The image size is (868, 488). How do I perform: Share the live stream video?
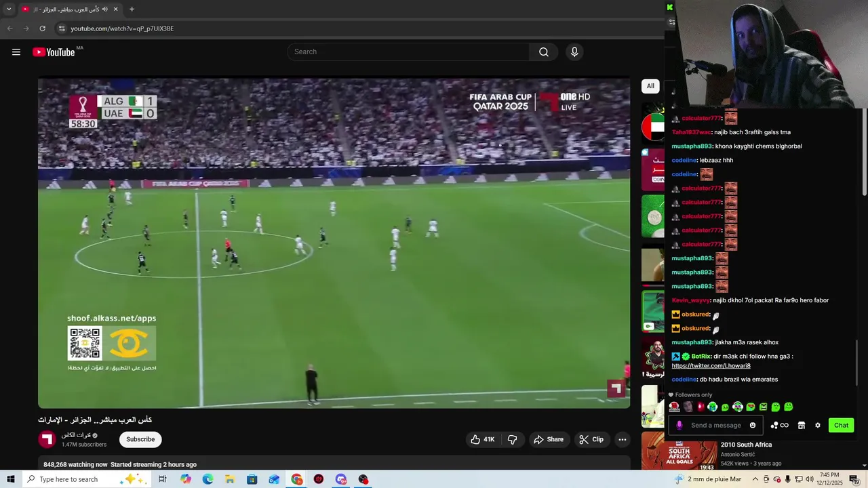[549, 439]
